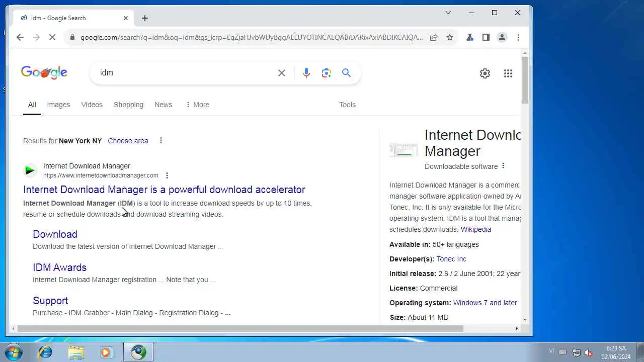Switch to the Images tab
The width and height of the screenshot is (644, 362).
point(58,105)
